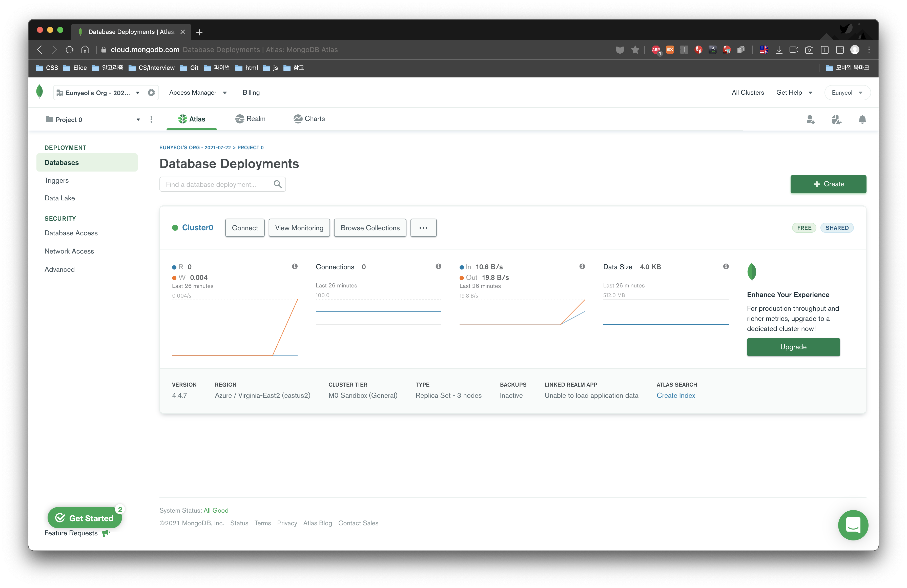The width and height of the screenshot is (907, 588).
Task: Click the invite user icon
Action: (x=811, y=120)
